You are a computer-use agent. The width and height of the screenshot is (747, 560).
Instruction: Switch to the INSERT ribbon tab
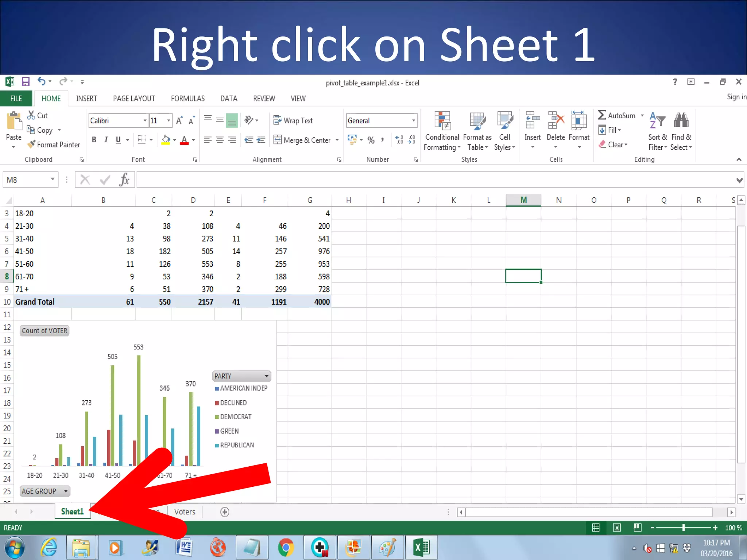[86, 98]
